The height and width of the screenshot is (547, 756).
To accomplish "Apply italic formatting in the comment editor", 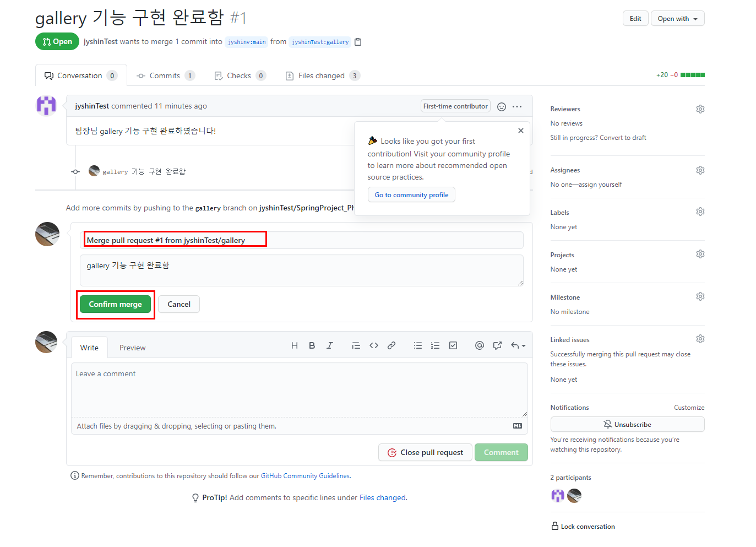I will [330, 345].
